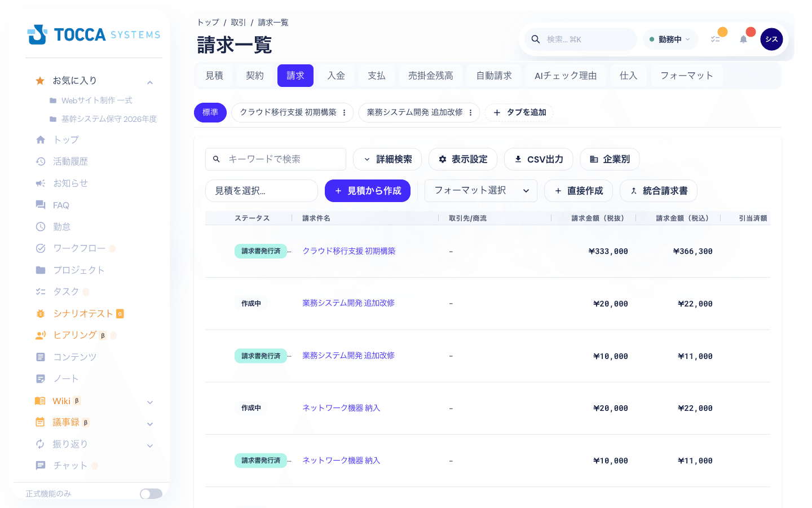Open the 勤務中 status dropdown
The width and height of the screenshot is (812, 508).
point(670,40)
